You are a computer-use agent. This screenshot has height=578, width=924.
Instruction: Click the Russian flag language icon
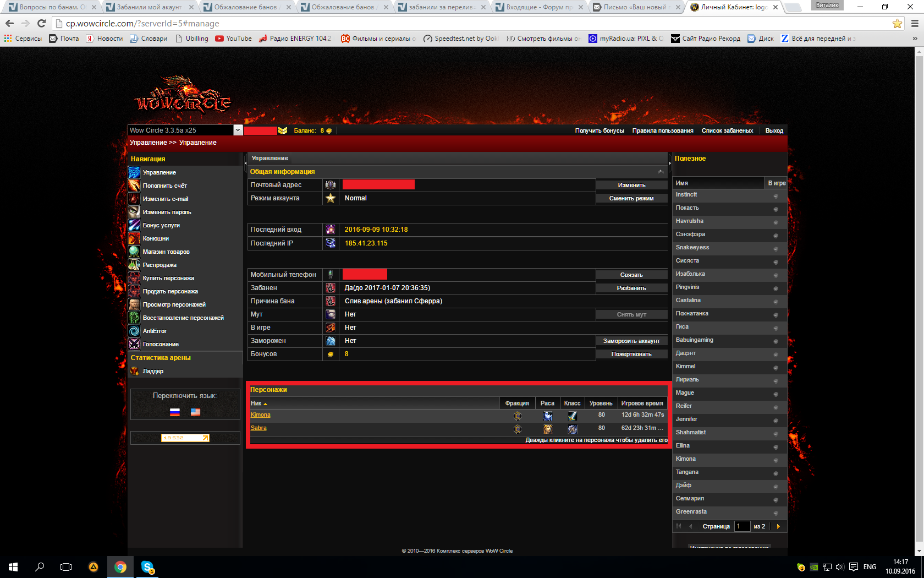pos(175,412)
